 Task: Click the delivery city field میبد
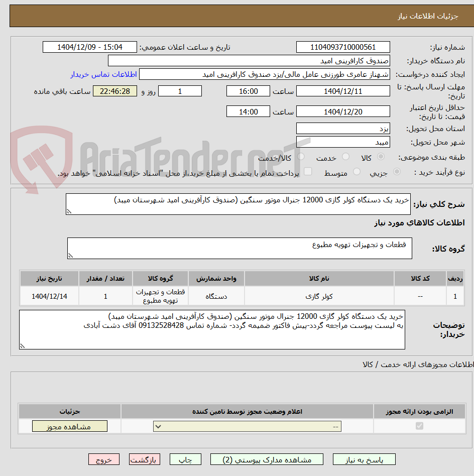click(343, 142)
